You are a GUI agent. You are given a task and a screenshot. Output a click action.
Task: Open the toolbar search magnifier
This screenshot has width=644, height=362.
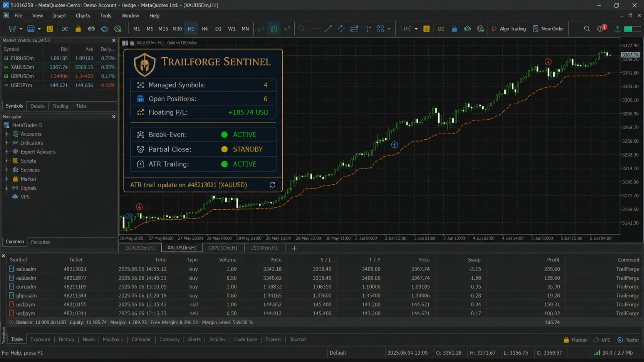tap(587, 29)
